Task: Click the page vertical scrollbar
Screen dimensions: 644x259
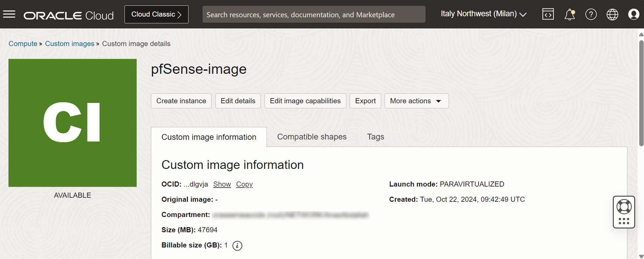Action: pyautogui.click(x=641, y=94)
